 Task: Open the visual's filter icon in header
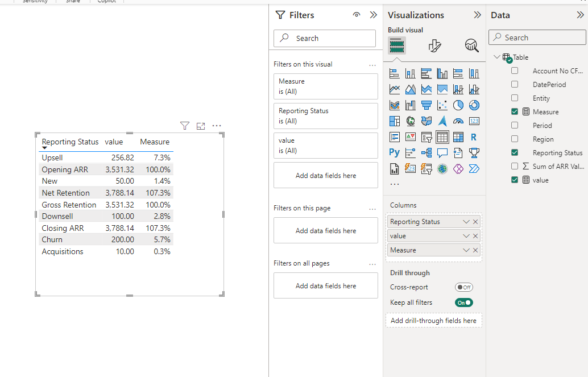(x=184, y=126)
